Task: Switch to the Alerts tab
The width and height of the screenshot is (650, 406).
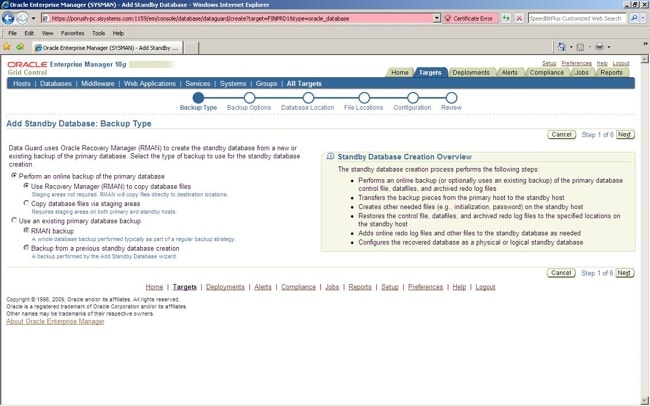Action: [509, 72]
